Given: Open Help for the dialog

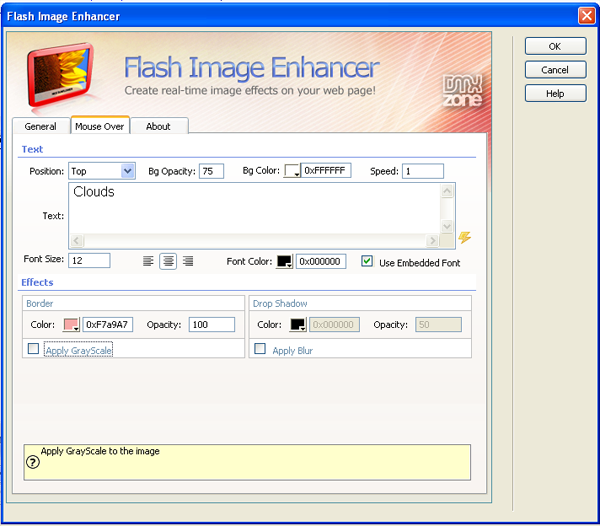Looking at the screenshot, I should click(x=555, y=94).
